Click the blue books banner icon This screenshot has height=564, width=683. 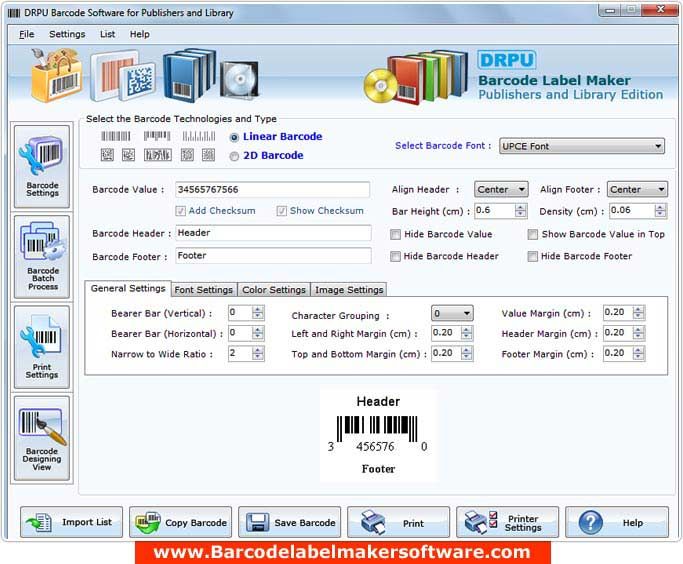190,74
